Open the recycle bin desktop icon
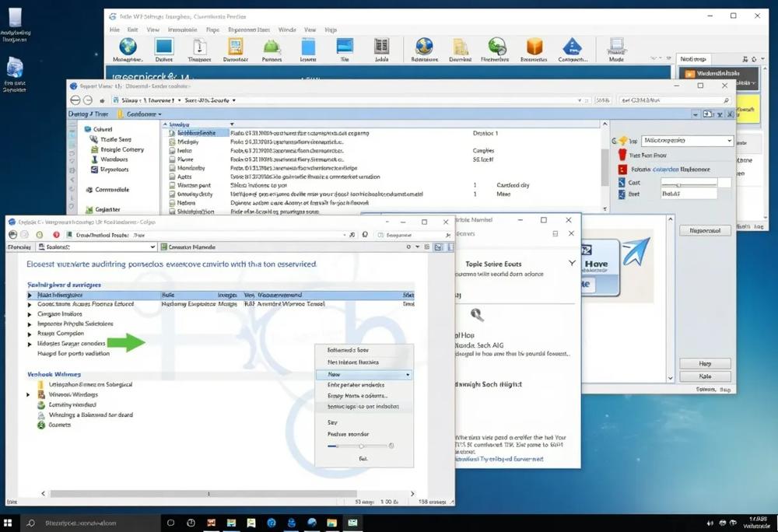Screen dimensions: 778x532 (x=15, y=68)
